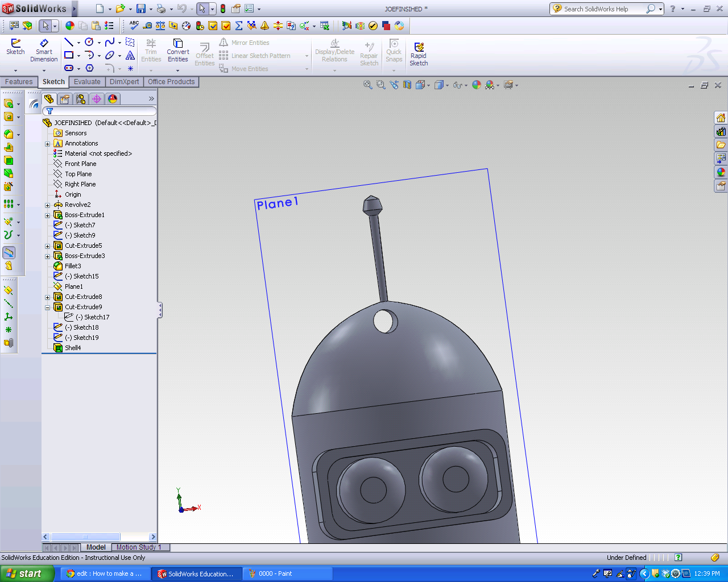Open the Edit Appearance color ball

tap(476, 85)
